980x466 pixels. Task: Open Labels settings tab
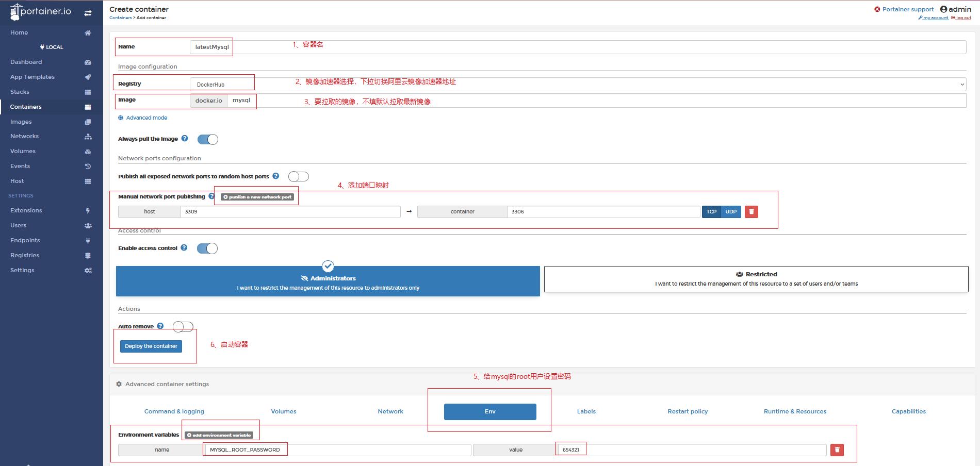[586, 411]
